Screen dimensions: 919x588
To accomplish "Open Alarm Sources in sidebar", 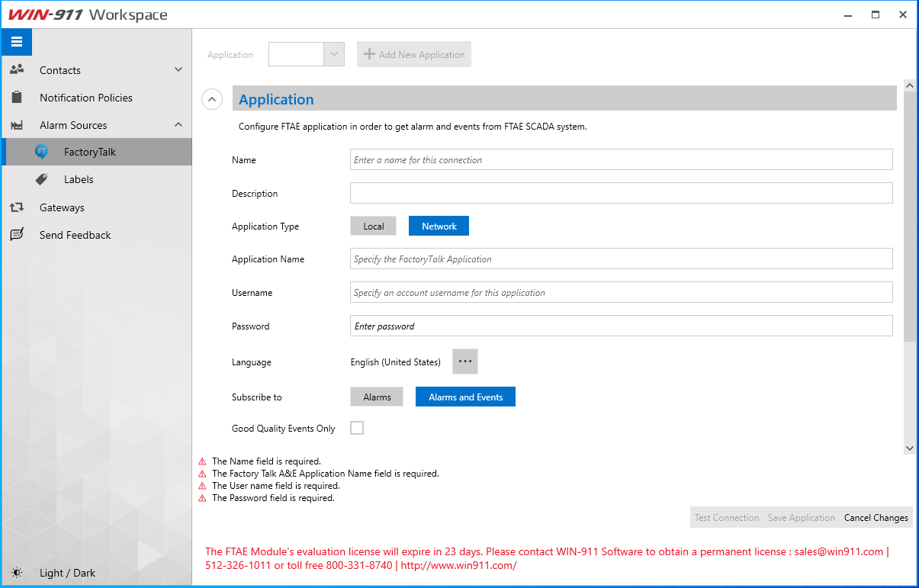I will click(x=96, y=125).
